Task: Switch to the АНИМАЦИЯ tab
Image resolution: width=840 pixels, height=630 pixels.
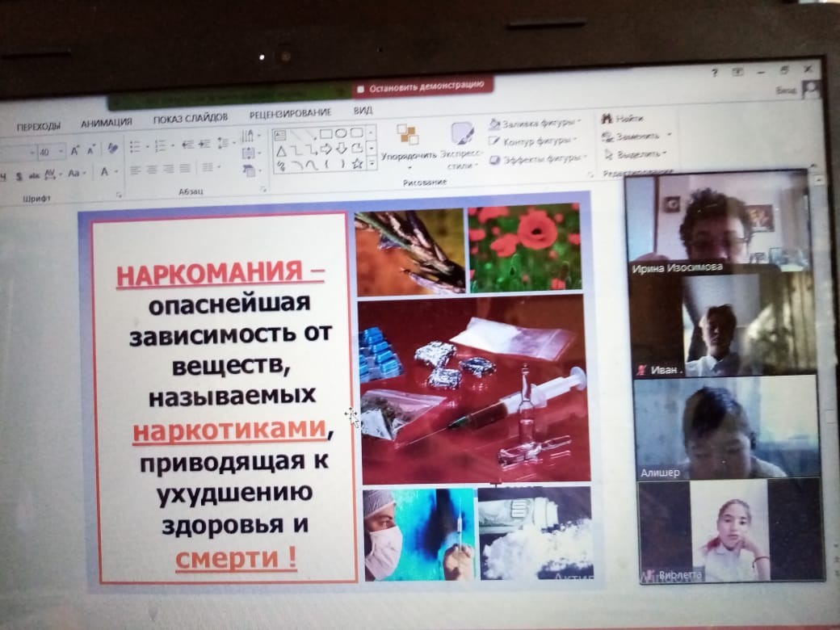Action: (106, 123)
